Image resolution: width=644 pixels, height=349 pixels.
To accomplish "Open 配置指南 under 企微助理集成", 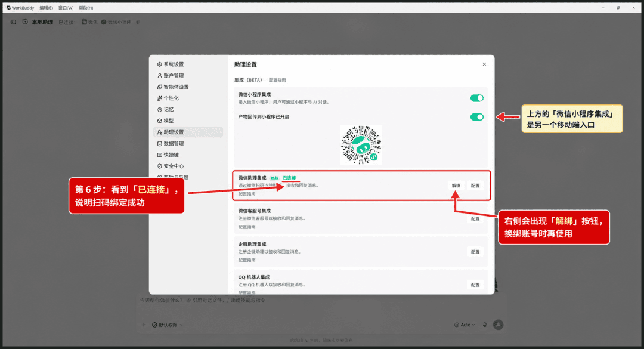I will pyautogui.click(x=247, y=260).
